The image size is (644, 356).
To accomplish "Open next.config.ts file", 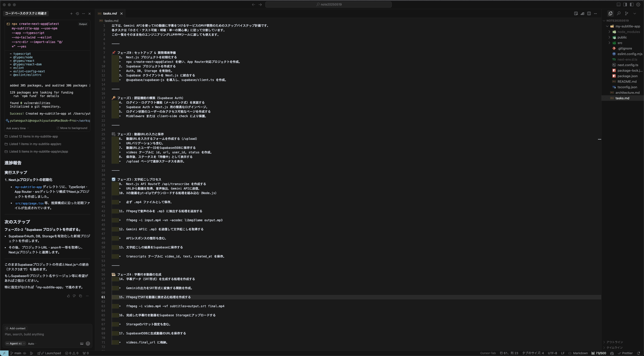I will tap(623, 65).
